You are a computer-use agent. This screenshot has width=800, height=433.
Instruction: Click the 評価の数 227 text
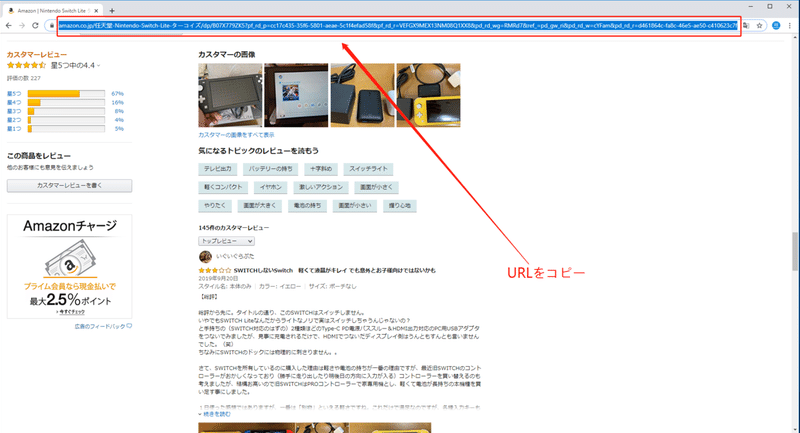[x=23, y=78]
